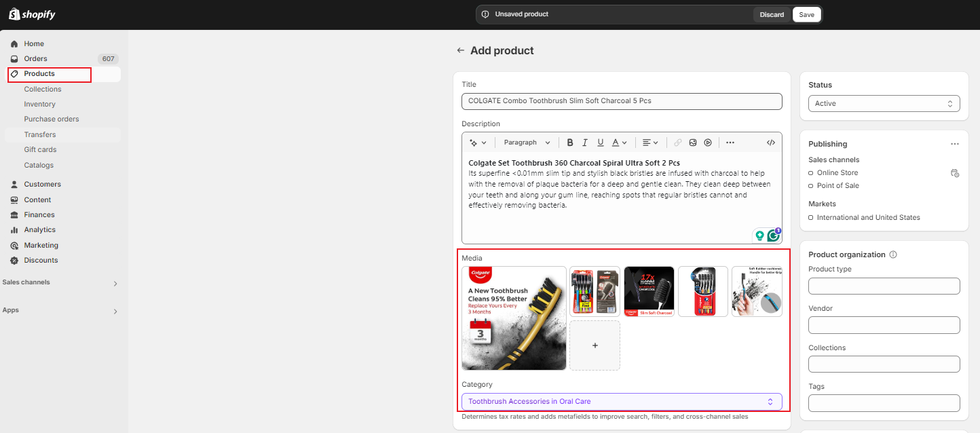Screen dimensions: 980x433
Task: Open the Collections sub-item
Action: pyautogui.click(x=43, y=89)
